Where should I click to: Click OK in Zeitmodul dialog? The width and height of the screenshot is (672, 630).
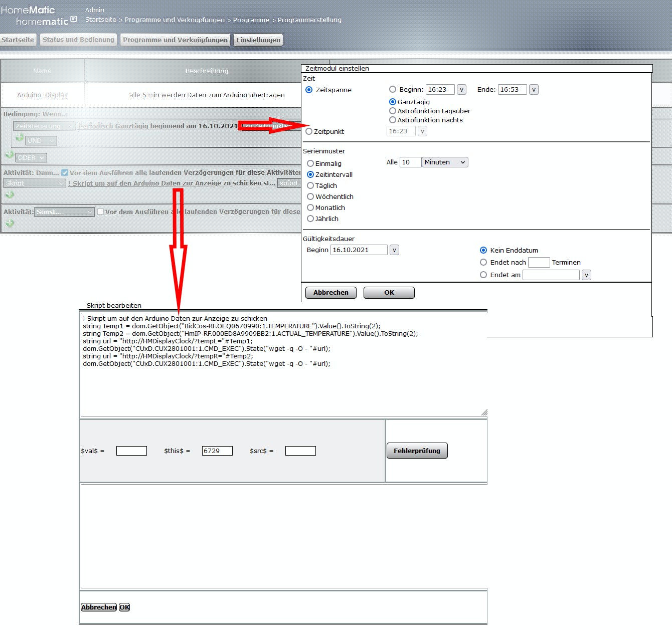pos(389,293)
